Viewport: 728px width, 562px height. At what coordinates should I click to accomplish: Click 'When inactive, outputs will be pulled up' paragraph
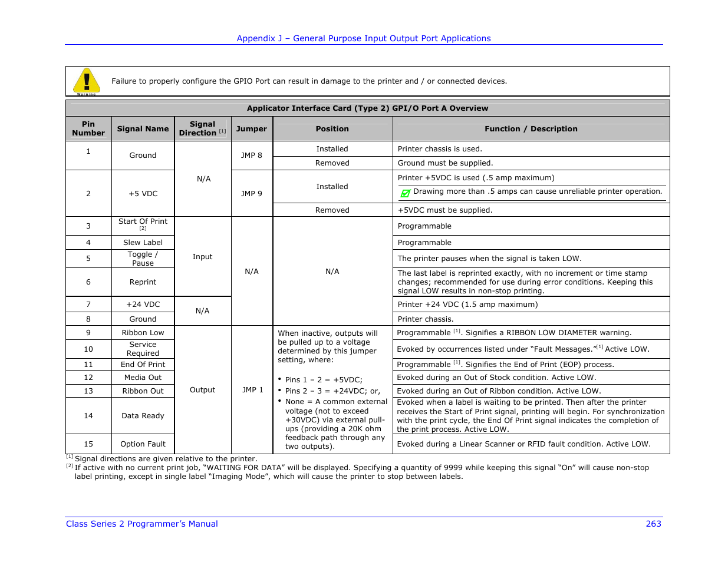pos(328,346)
